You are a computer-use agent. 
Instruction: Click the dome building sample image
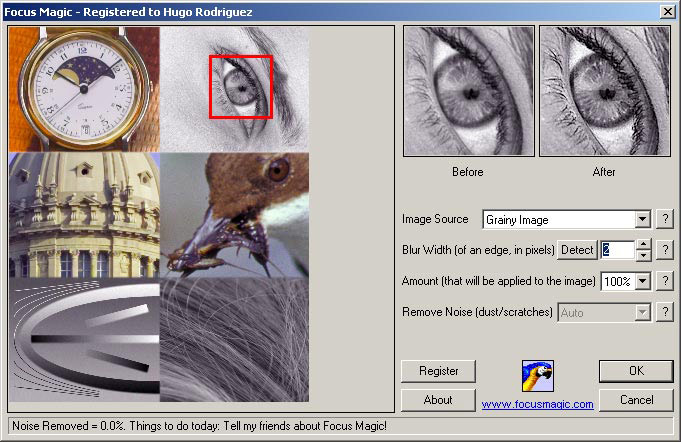tap(84, 215)
